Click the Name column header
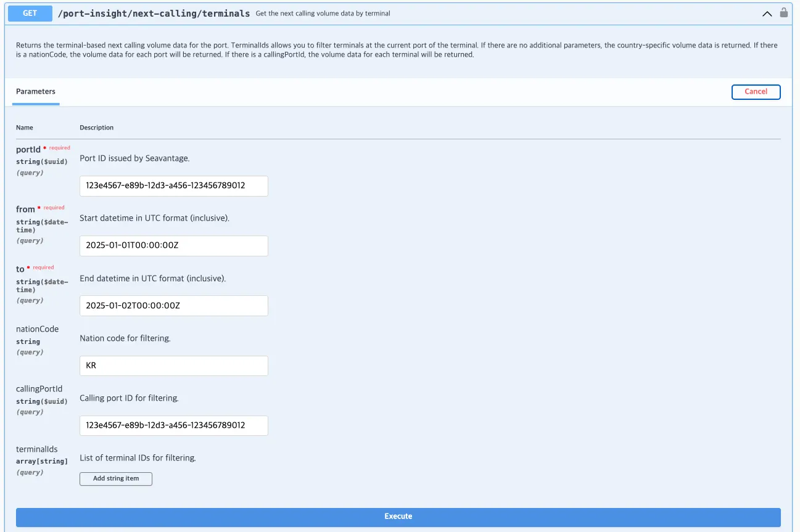This screenshot has width=800, height=532. coord(25,128)
